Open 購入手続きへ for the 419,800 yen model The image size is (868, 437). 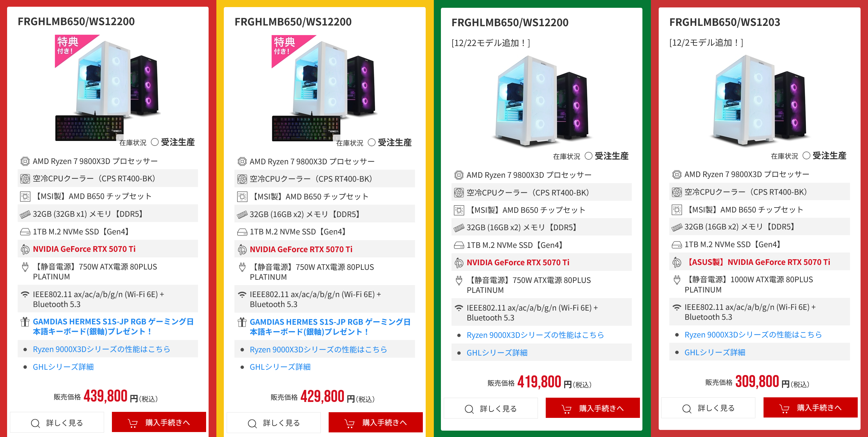tap(592, 408)
